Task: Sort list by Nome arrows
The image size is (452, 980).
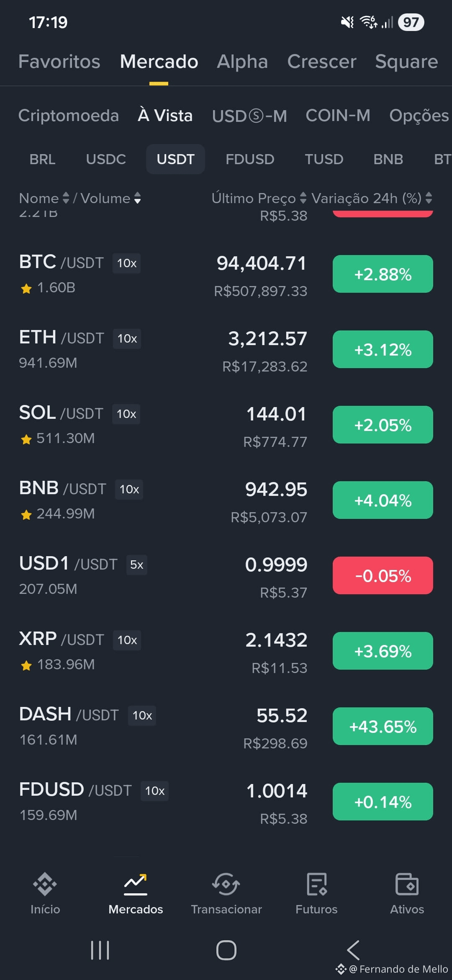Action: click(66, 198)
